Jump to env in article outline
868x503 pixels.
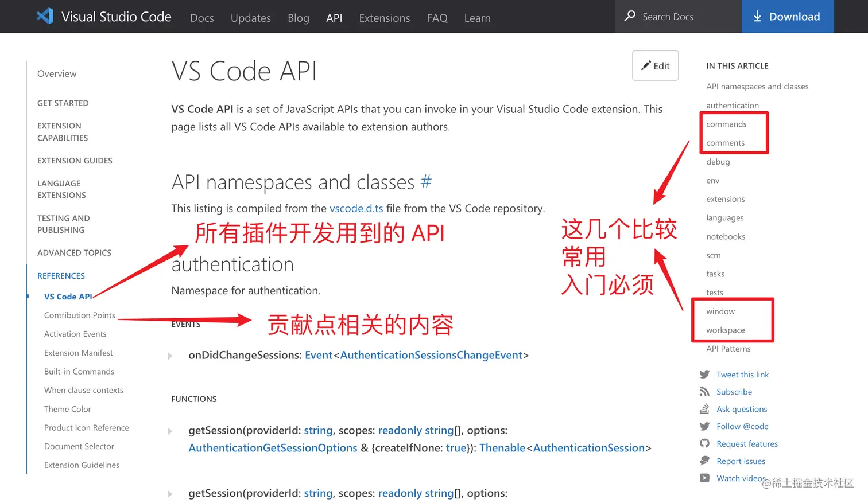click(712, 180)
